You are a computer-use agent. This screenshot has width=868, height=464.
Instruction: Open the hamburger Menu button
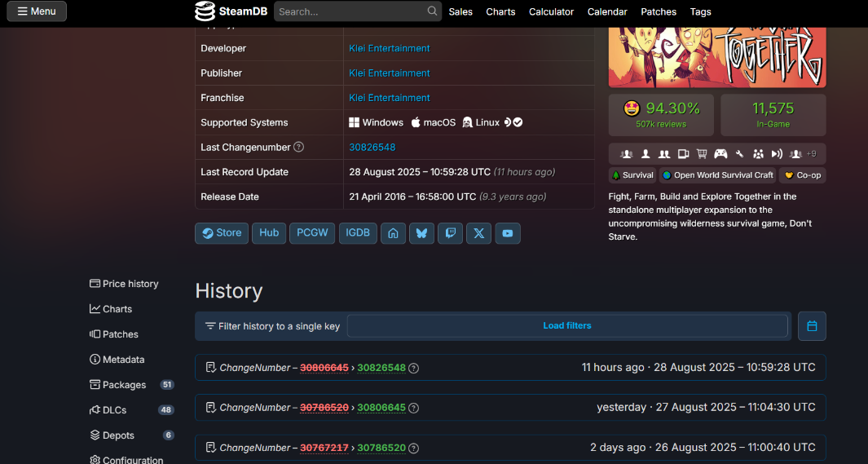[37, 11]
